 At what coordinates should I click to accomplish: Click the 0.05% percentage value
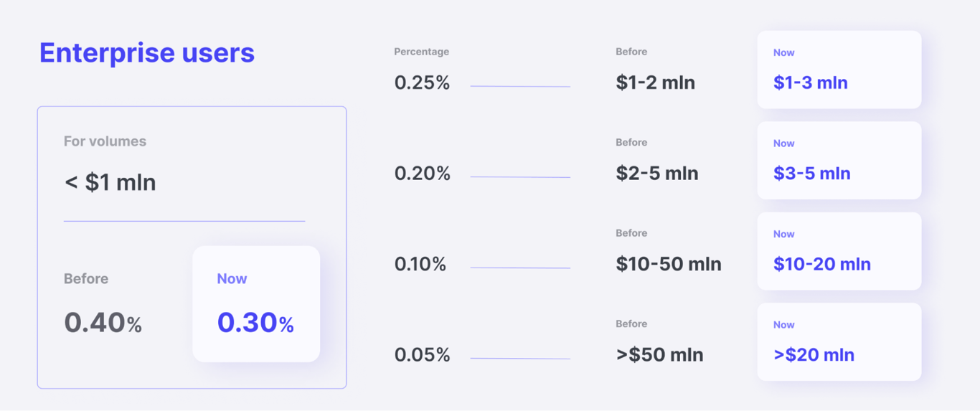coord(422,355)
